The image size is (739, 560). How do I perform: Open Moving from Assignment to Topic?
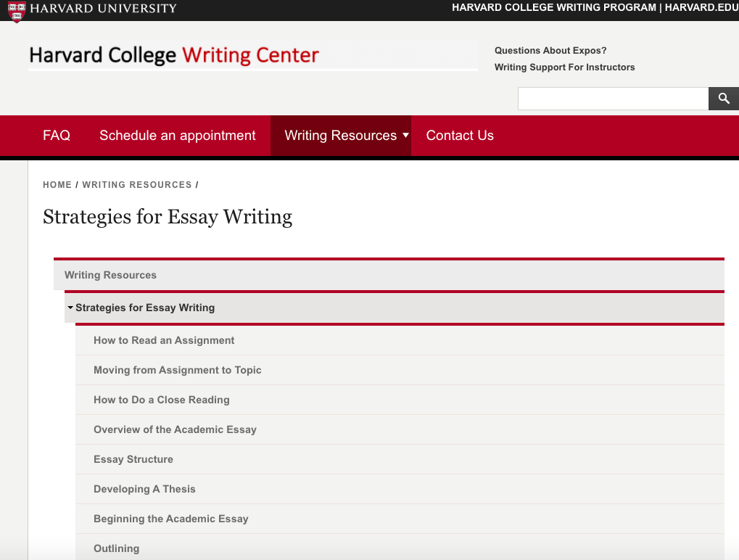point(400,370)
